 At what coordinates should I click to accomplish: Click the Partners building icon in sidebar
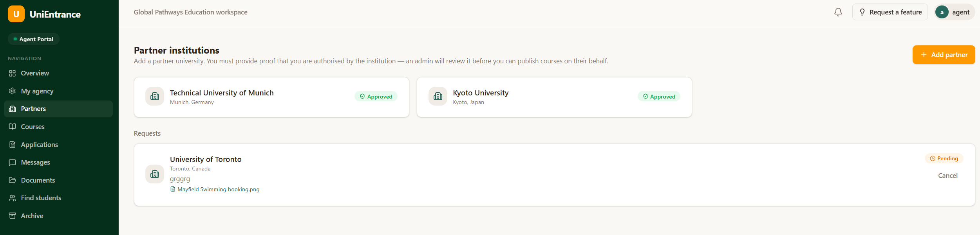click(x=13, y=109)
